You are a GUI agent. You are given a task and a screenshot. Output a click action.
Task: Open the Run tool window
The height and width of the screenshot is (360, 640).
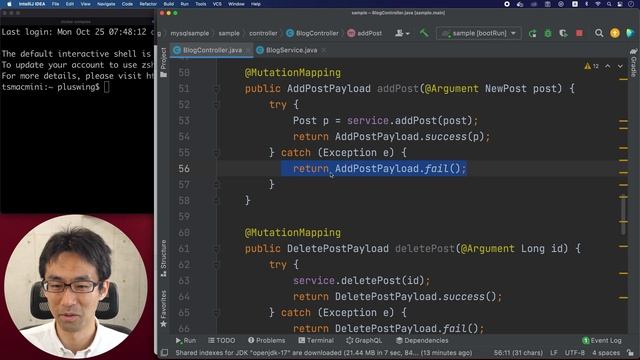pyautogui.click(x=186, y=340)
